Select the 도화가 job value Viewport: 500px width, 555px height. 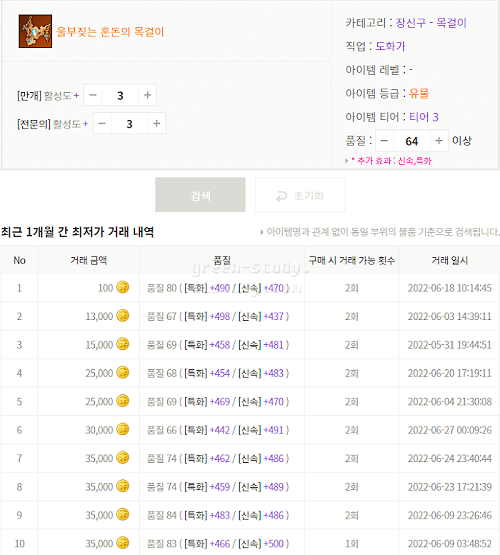390,46
